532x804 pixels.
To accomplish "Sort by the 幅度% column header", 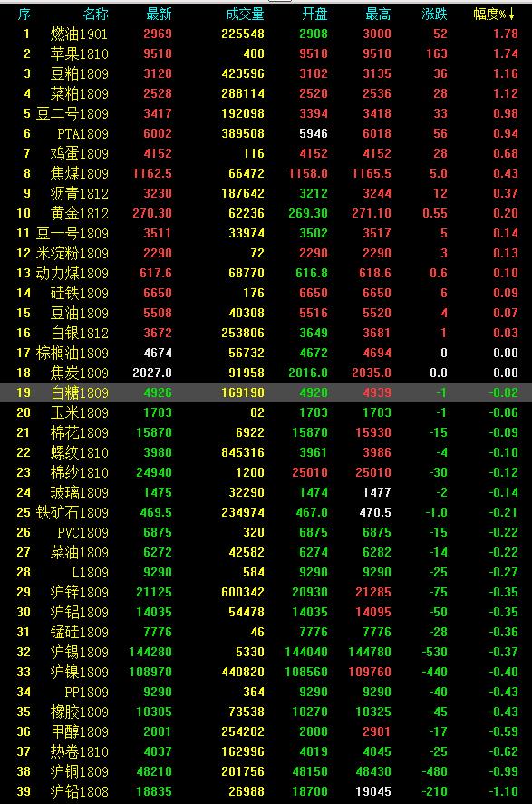I will tap(494, 14).
